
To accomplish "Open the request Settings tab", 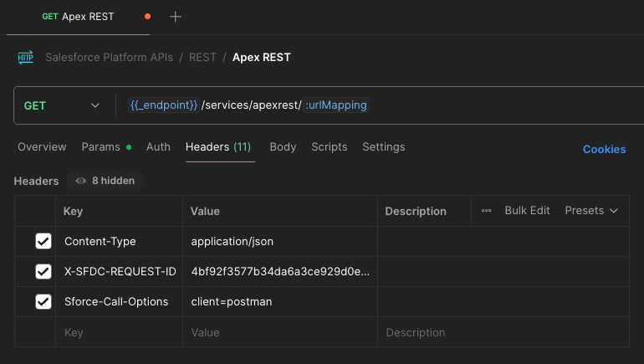I will coord(384,147).
